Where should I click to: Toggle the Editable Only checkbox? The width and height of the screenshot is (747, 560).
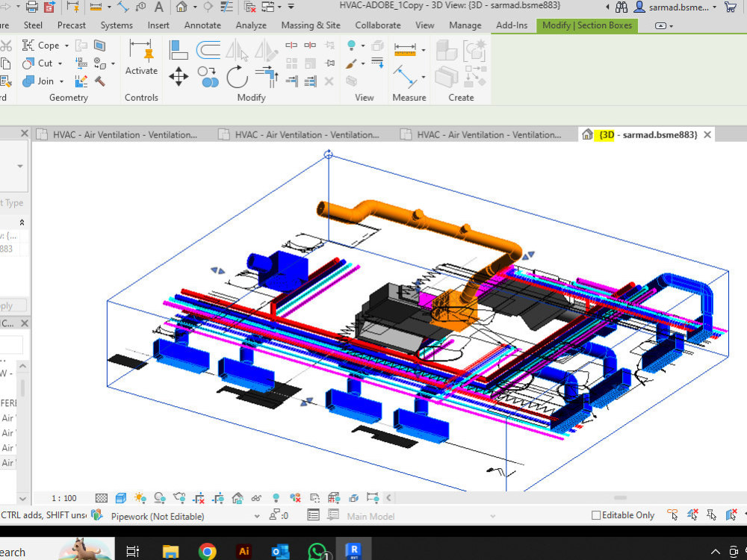click(x=595, y=515)
